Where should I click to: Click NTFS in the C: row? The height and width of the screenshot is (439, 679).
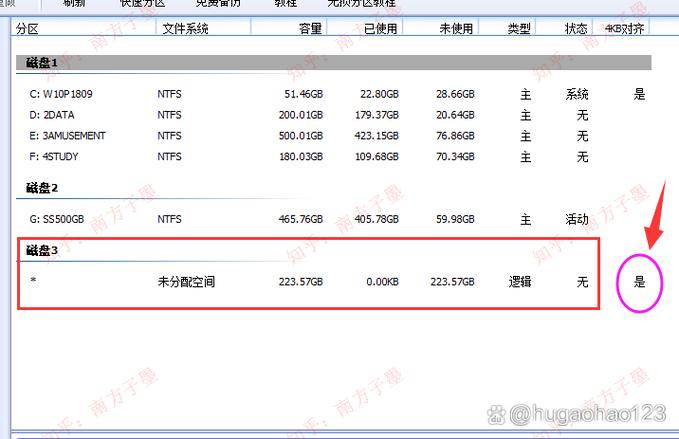point(169,94)
